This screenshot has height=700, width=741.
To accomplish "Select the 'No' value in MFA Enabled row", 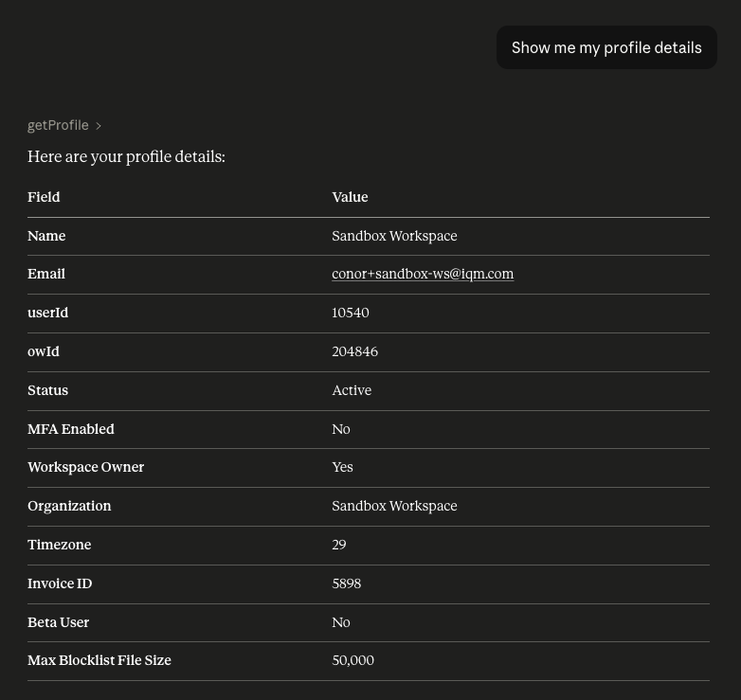I will coord(341,429).
